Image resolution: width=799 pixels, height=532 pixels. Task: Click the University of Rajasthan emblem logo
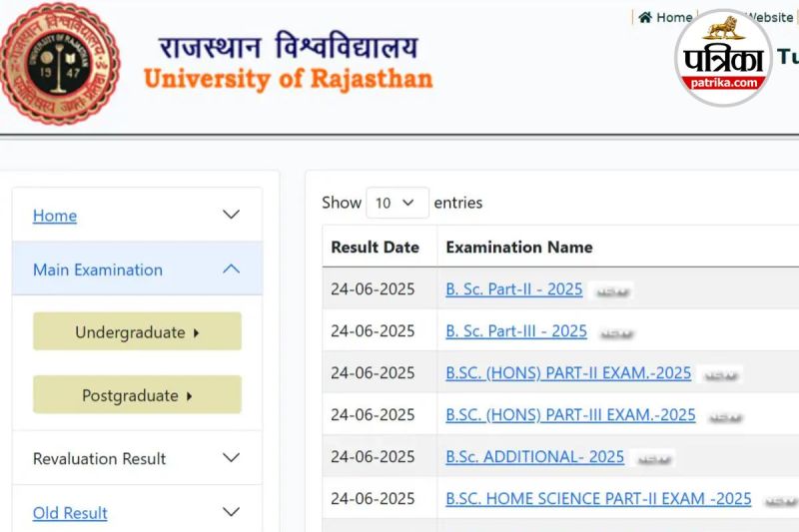(59, 62)
